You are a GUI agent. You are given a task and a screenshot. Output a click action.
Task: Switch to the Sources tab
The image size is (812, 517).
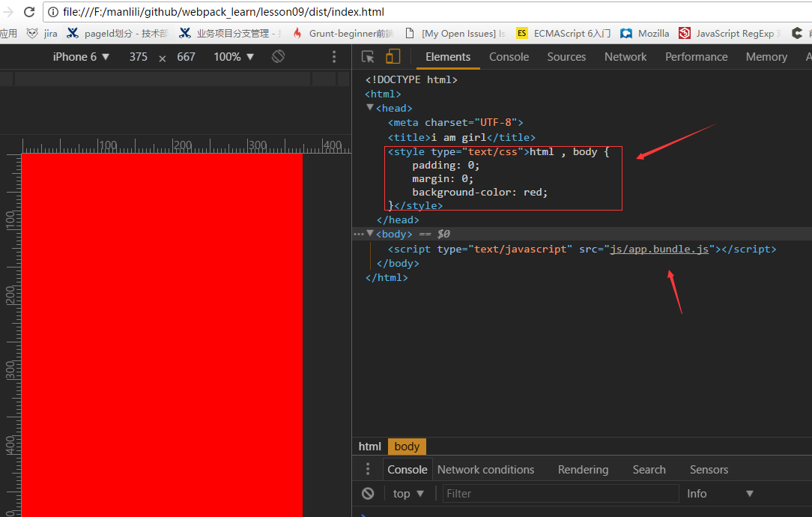[x=566, y=57]
